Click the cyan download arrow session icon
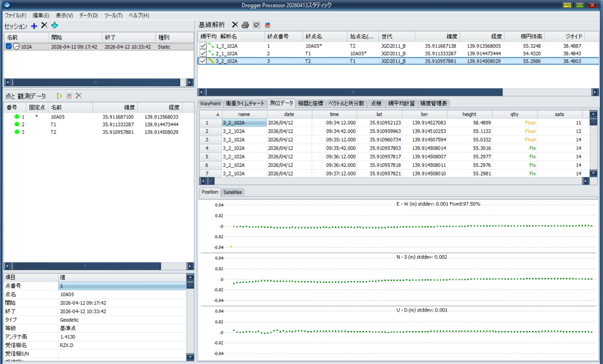Viewport: 603px width, 364px height. 55,26
